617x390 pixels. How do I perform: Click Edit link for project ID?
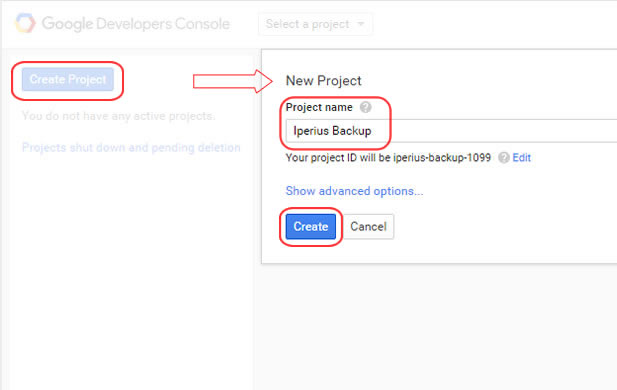(x=521, y=158)
